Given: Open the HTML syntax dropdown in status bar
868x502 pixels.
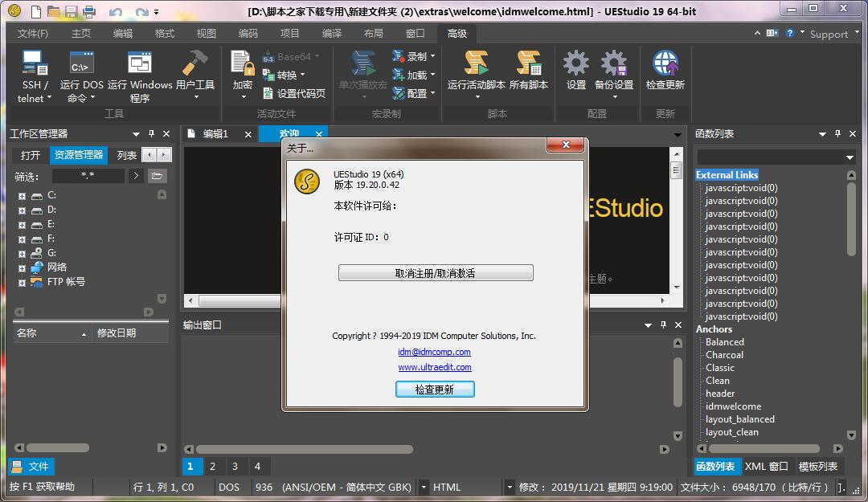Looking at the screenshot, I should 510,487.
